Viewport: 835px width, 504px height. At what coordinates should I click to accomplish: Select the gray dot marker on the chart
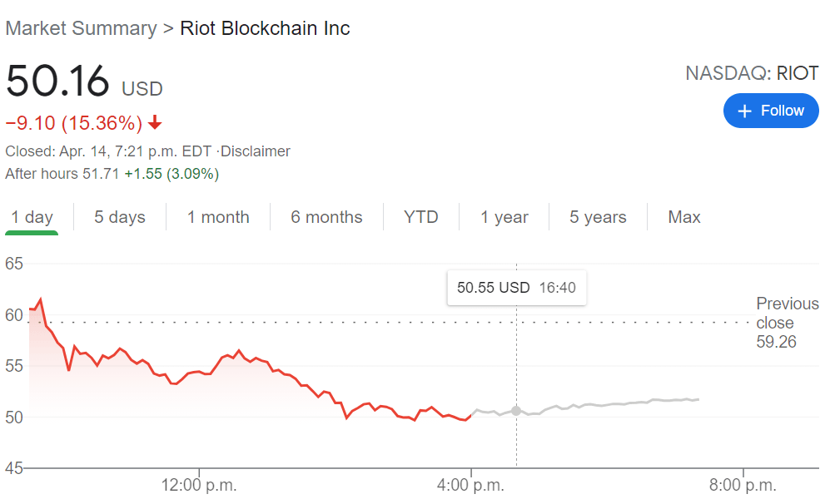coord(516,410)
